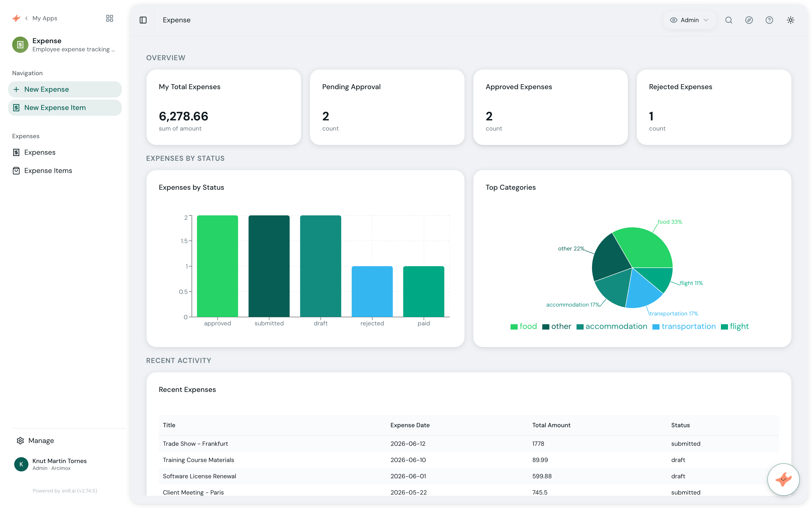Click receipt icon on New Expense Item
The image size is (812, 508).
pyautogui.click(x=16, y=107)
